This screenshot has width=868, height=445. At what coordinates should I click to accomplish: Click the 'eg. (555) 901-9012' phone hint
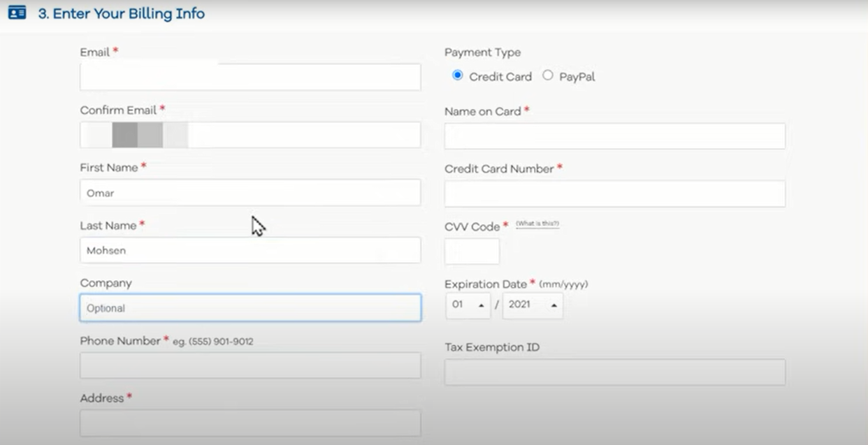[x=213, y=342]
